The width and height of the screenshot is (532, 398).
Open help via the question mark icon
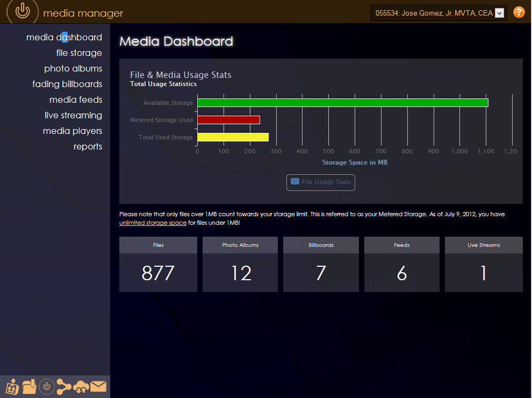519,12
